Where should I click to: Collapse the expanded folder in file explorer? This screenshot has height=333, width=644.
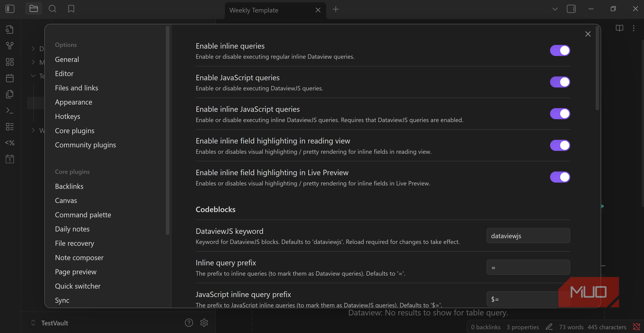tap(33, 76)
